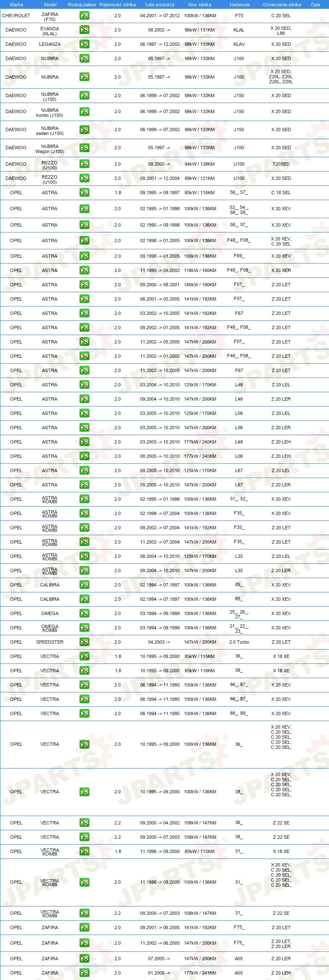Click the Moc silnika column header
Screen dimensions: 329x980
pos(200,5)
